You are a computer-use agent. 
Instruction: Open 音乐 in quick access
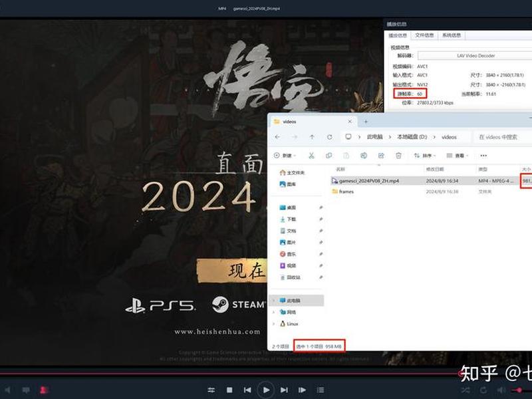pos(288,254)
